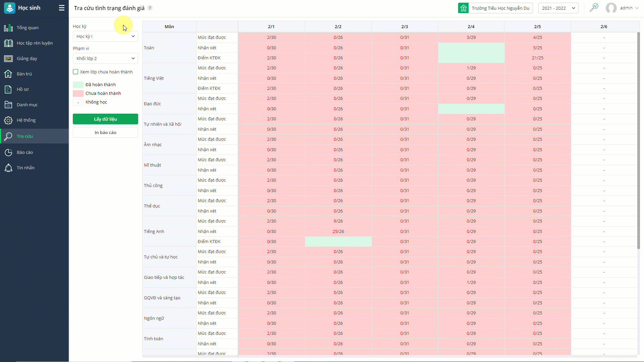Click the Tin nhắn bell icon
The width and height of the screenshot is (644, 362).
pos(8,168)
